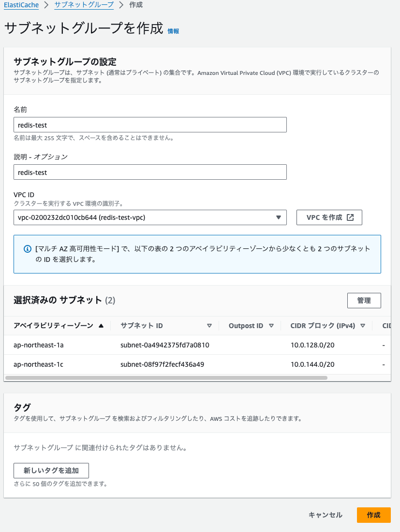Image resolution: width=400 pixels, height=532 pixels.
Task: Open the ElastiCache breadcrumb link
Action: tap(21, 5)
